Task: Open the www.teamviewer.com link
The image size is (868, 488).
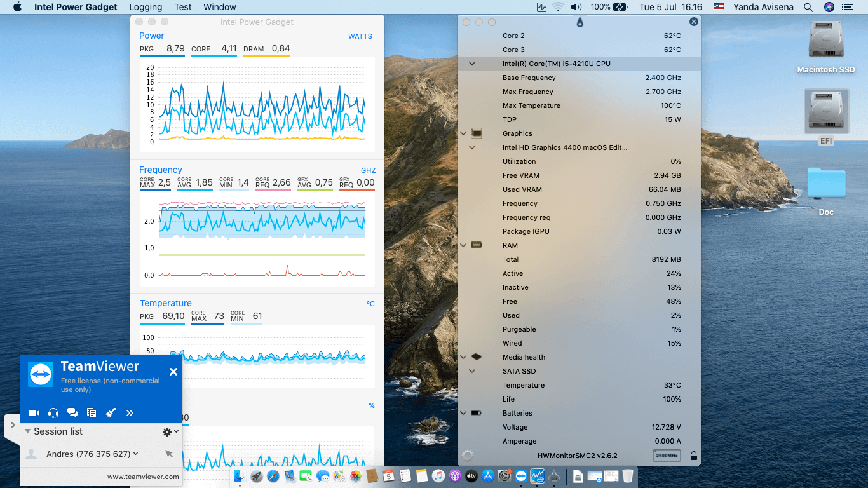Action: [143, 477]
